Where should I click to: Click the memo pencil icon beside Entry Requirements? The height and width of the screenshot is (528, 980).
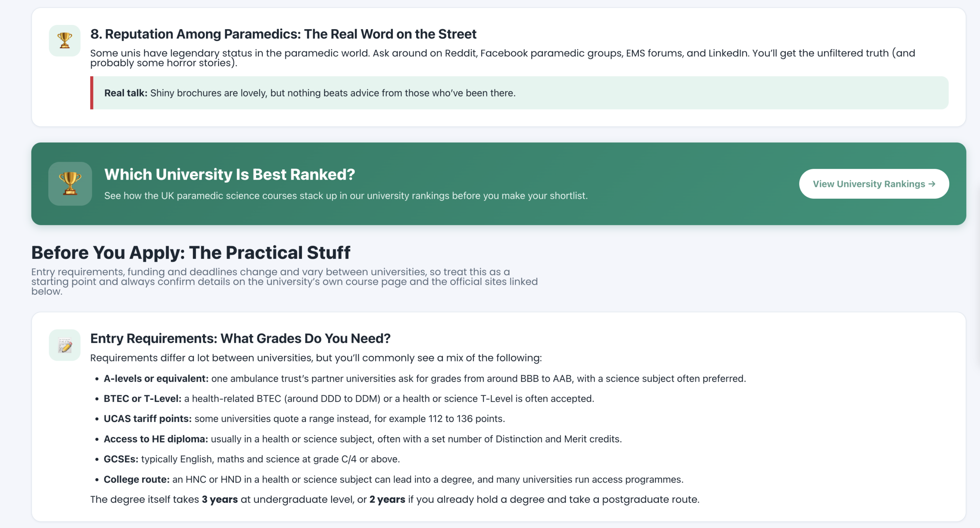(x=65, y=345)
